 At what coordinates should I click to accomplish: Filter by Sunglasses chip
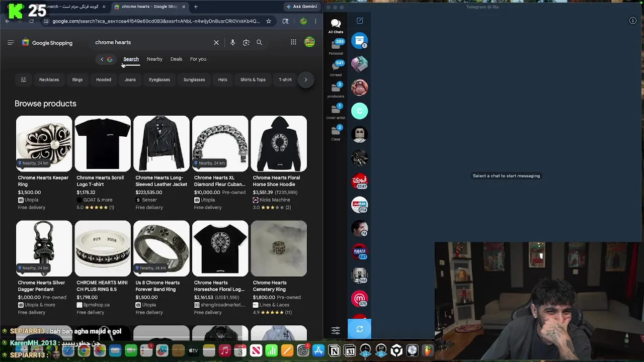[194, 79]
